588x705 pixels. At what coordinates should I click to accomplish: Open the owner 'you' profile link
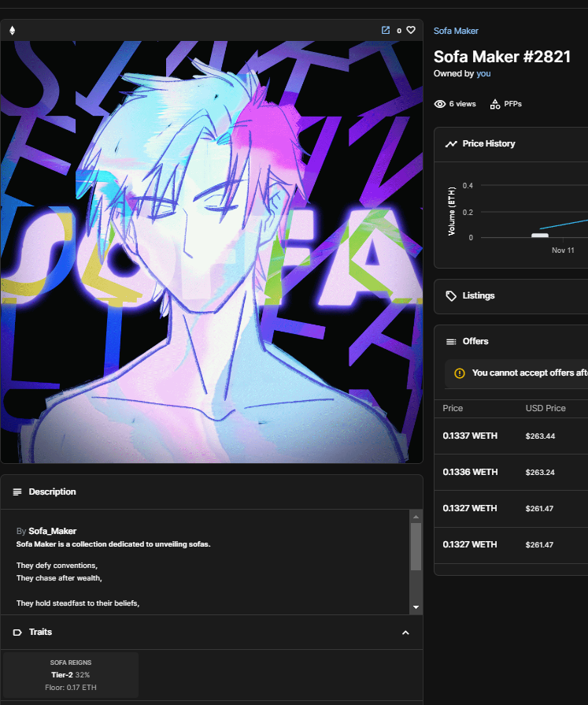click(x=483, y=74)
